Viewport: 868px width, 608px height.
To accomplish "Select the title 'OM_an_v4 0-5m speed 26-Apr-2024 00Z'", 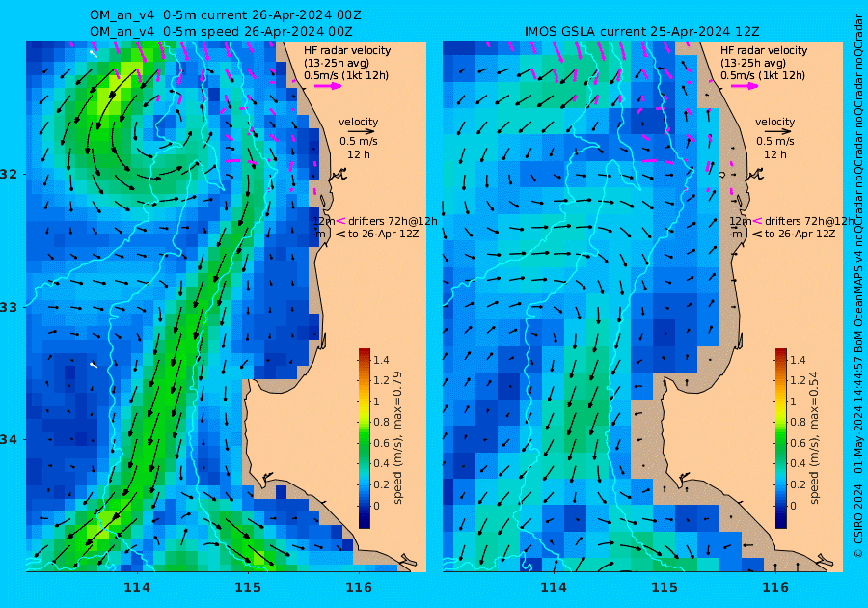I will tap(221, 32).
